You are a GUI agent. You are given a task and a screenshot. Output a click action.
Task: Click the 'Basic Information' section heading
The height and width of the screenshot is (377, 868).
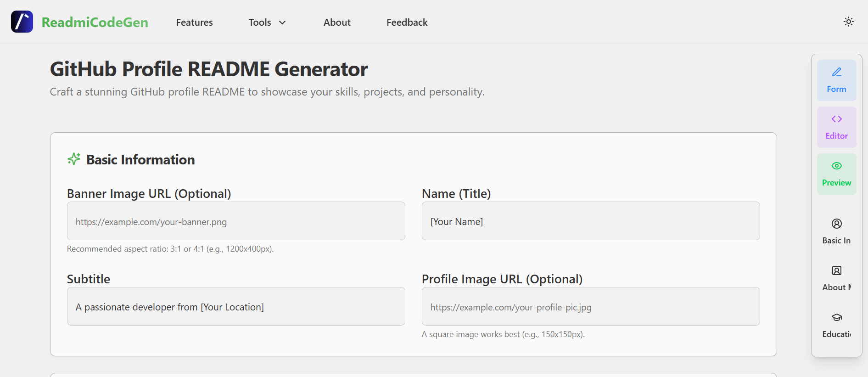click(140, 159)
